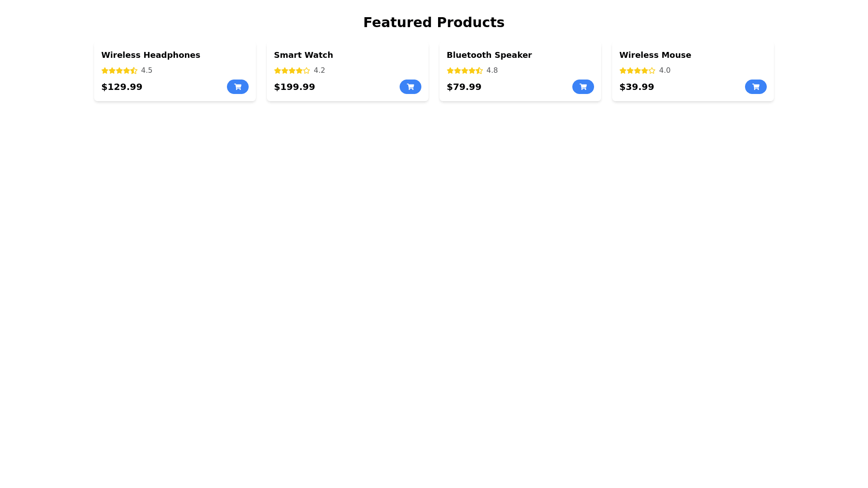The image size is (868, 488).
Task: Click the $199.99 price
Action: click(x=294, y=87)
